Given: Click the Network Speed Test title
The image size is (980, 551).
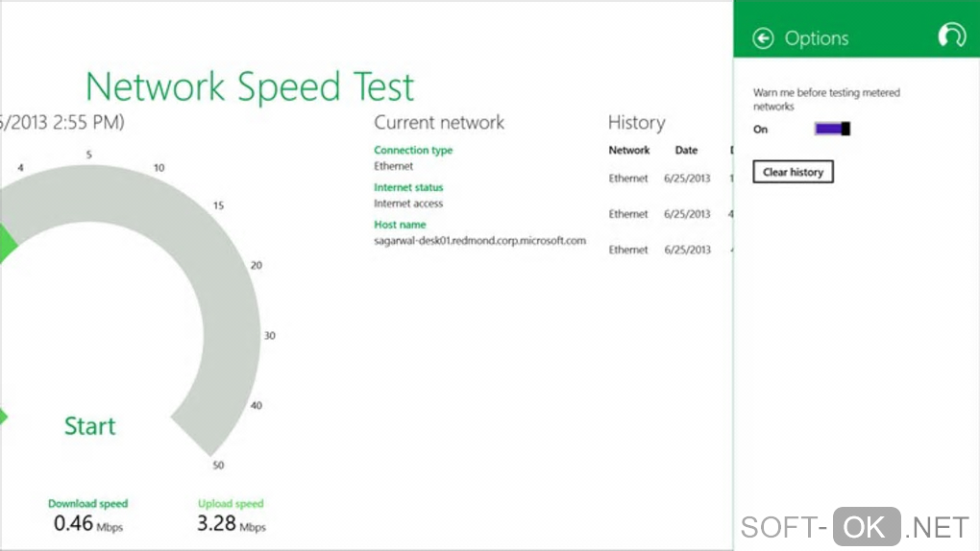Looking at the screenshot, I should (x=250, y=87).
